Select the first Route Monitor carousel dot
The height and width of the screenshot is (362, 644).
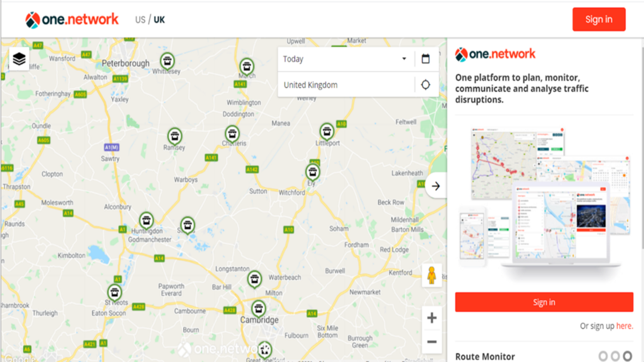click(x=603, y=356)
